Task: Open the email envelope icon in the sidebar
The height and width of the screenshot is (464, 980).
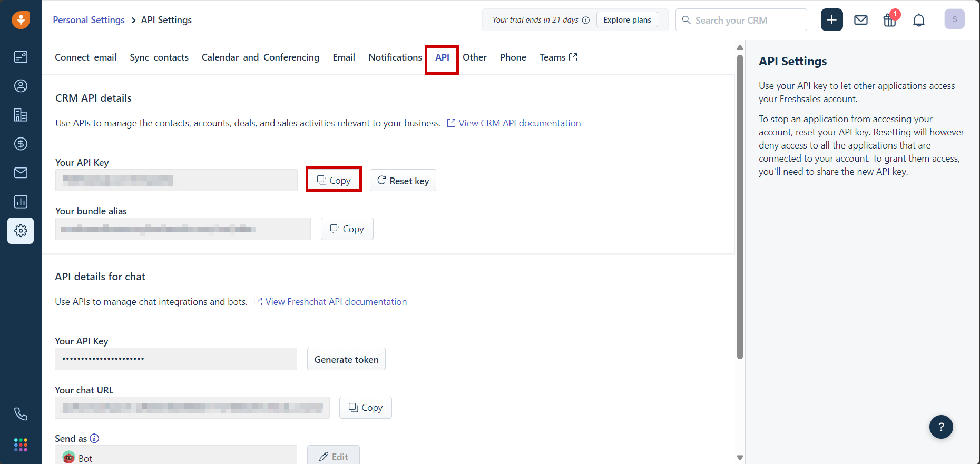Action: (21, 173)
